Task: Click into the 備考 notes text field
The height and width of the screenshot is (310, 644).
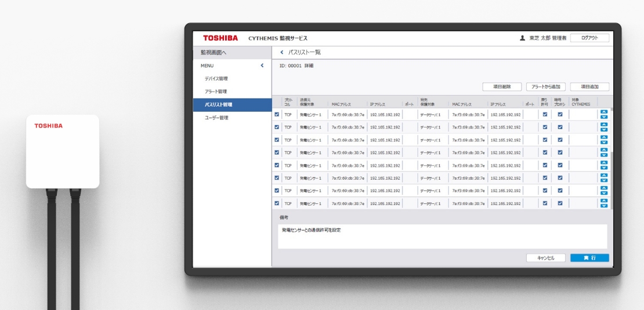Action: click(442, 236)
